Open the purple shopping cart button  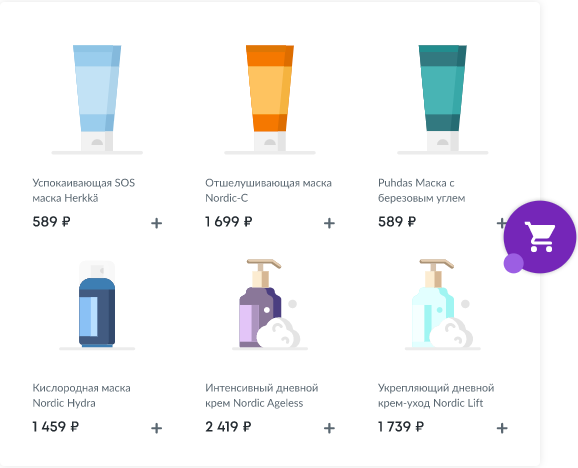click(x=540, y=237)
